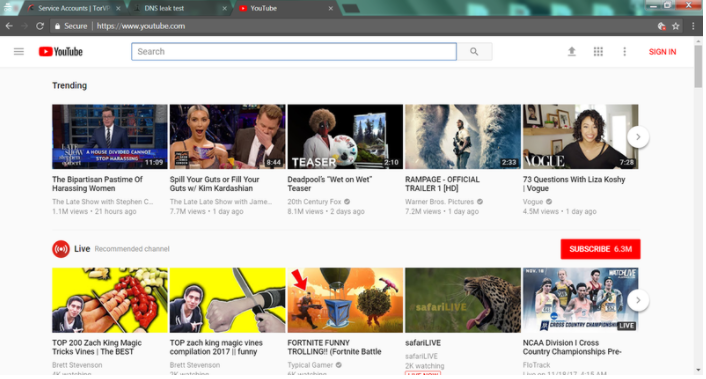Visit The Late Late Show with James channel
Viewport: 706px width, 379px height.
(221, 202)
